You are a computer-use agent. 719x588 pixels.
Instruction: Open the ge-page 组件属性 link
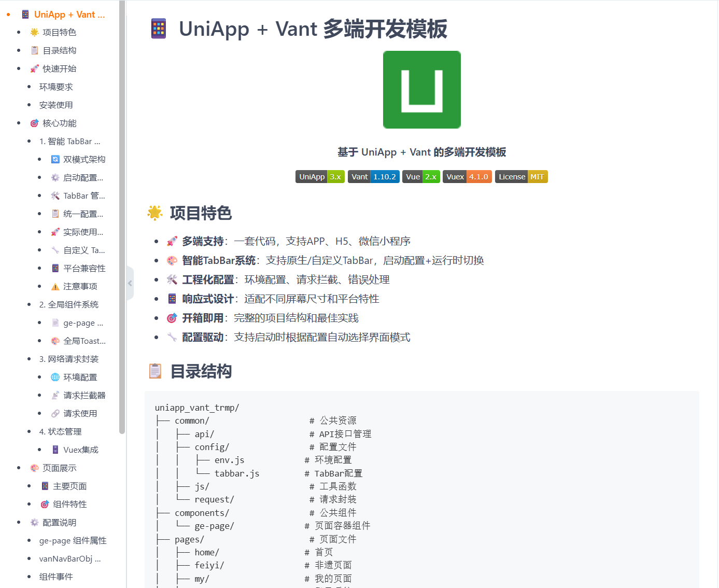click(x=72, y=540)
